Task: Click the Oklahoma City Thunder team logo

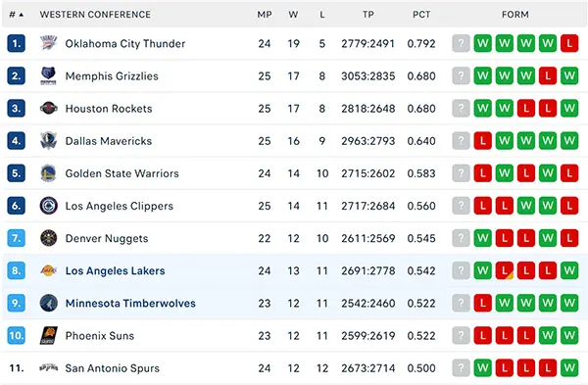Action: 49,43
